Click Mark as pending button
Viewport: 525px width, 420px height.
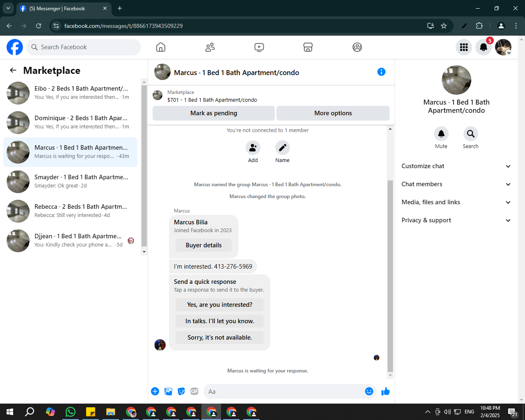214,113
